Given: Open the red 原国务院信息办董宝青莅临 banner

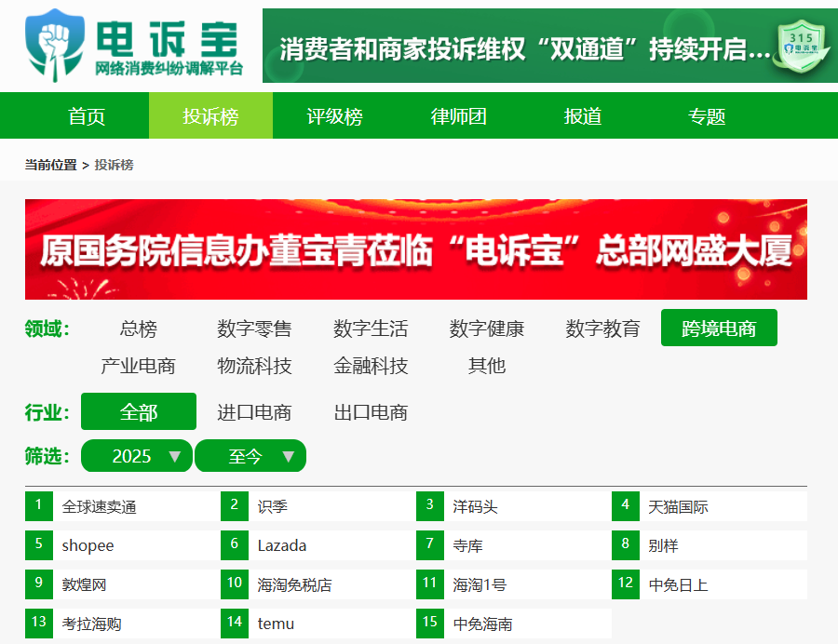Looking at the screenshot, I should coord(416,249).
